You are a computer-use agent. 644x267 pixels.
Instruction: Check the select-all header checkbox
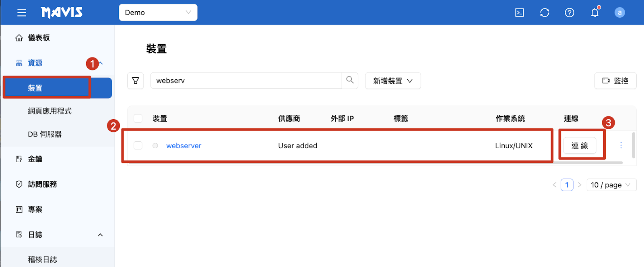click(x=138, y=118)
